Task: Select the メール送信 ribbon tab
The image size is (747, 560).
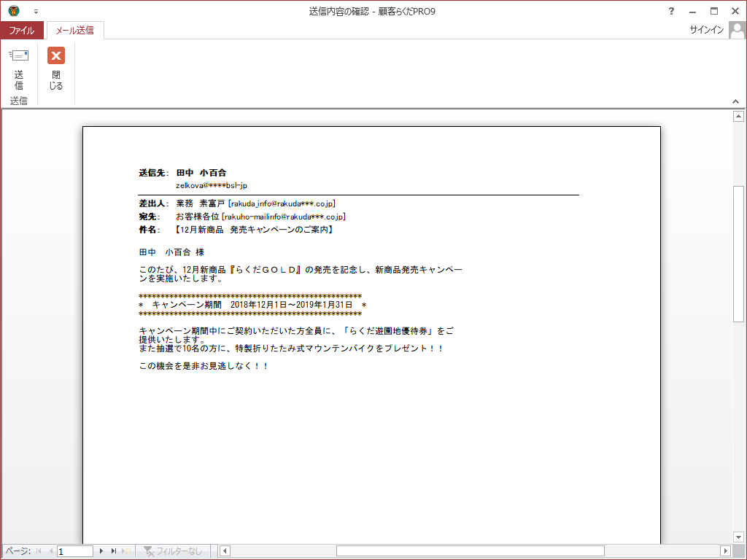Action: [75, 31]
